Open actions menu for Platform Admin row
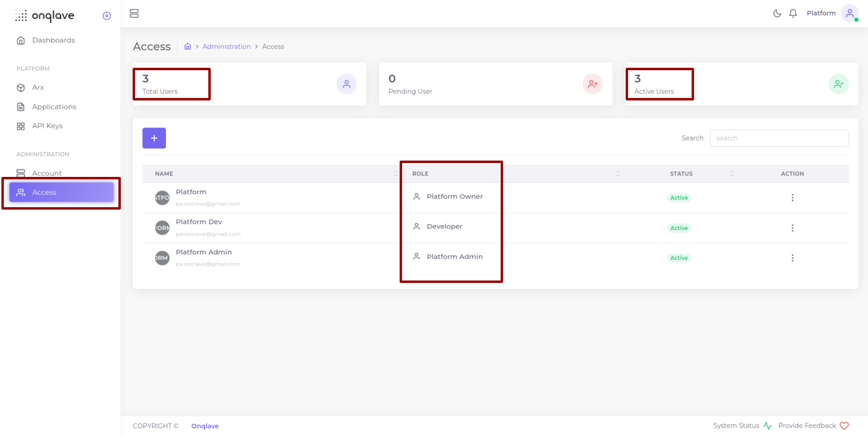 [792, 258]
